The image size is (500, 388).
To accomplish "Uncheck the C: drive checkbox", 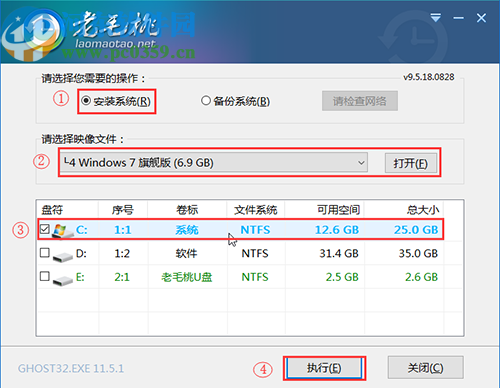I will tap(45, 229).
